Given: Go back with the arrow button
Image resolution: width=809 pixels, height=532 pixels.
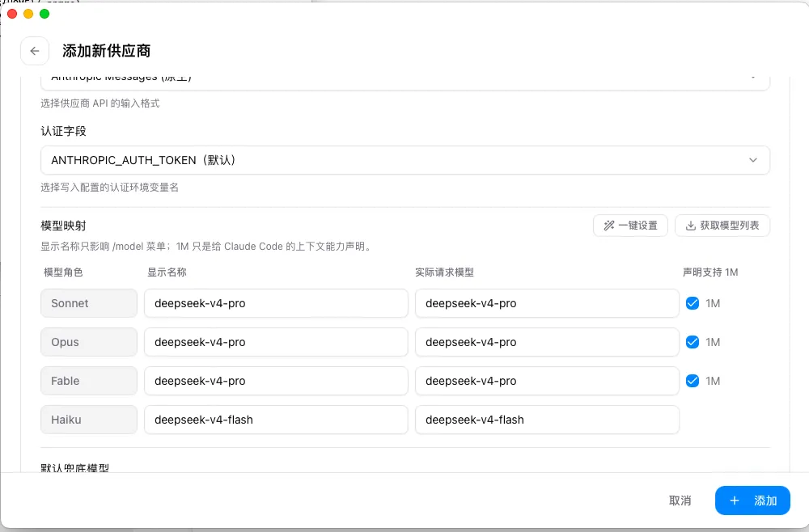Looking at the screenshot, I should [35, 51].
